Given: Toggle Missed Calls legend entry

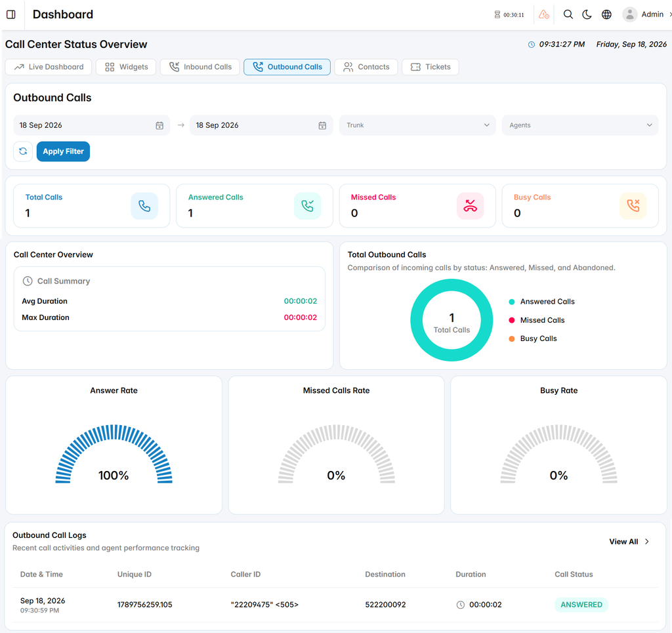Looking at the screenshot, I should [x=537, y=320].
